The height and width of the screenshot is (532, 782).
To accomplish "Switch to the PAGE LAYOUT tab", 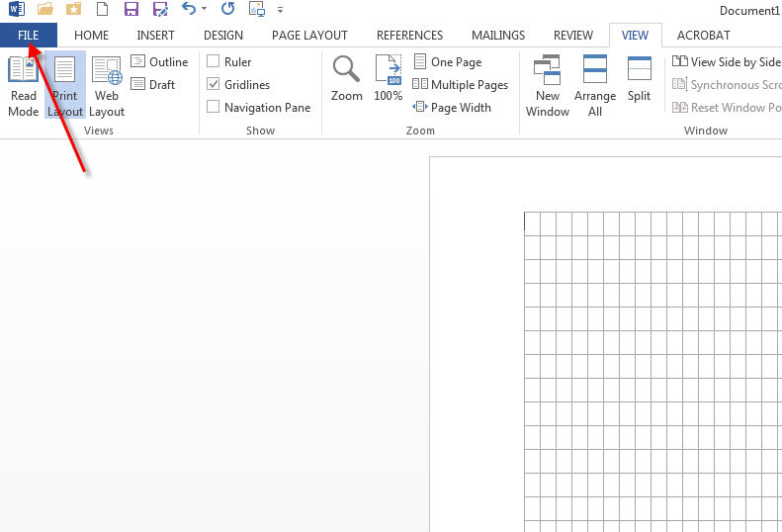I will [x=309, y=36].
